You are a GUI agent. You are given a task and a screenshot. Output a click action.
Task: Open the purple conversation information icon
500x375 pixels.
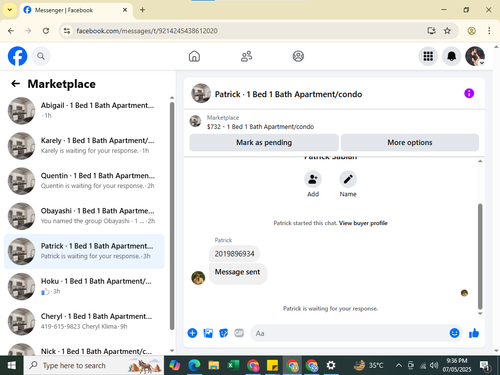469,93
